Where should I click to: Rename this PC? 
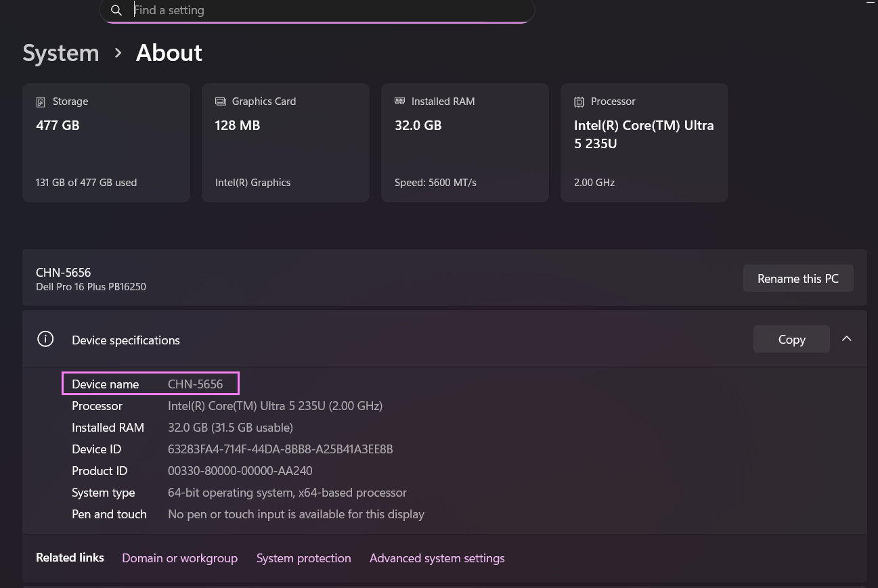tap(798, 278)
